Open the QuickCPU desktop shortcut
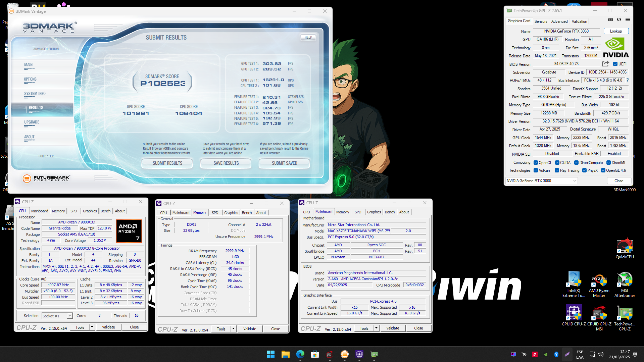The width and height of the screenshot is (644, 362). pos(625,248)
